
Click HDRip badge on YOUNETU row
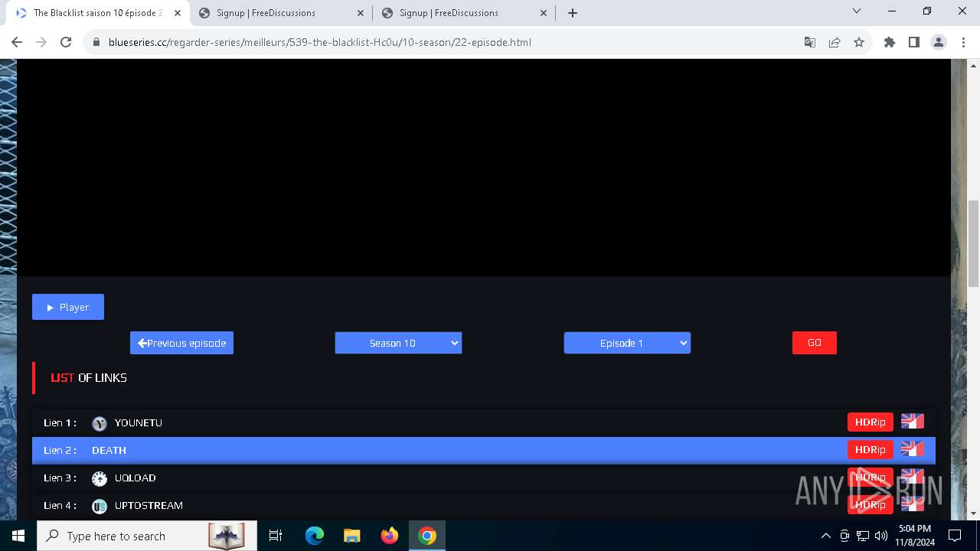coord(871,422)
